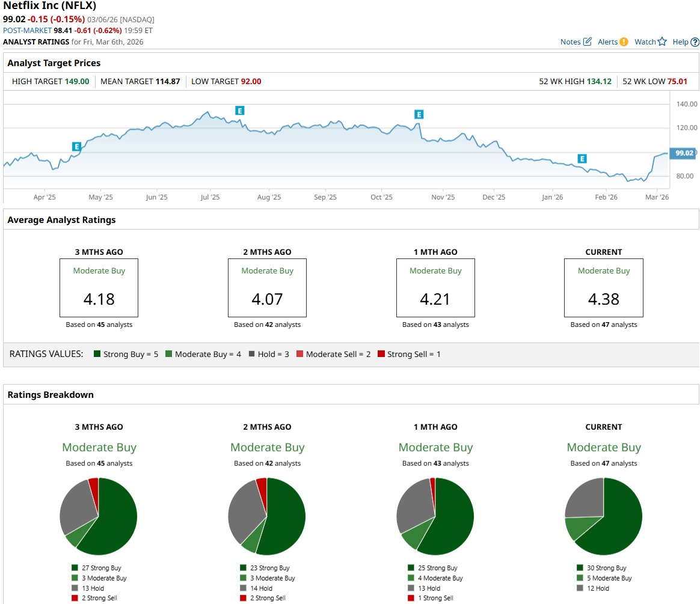Click the Watch star icon
This screenshot has height=604, width=700.
point(662,42)
